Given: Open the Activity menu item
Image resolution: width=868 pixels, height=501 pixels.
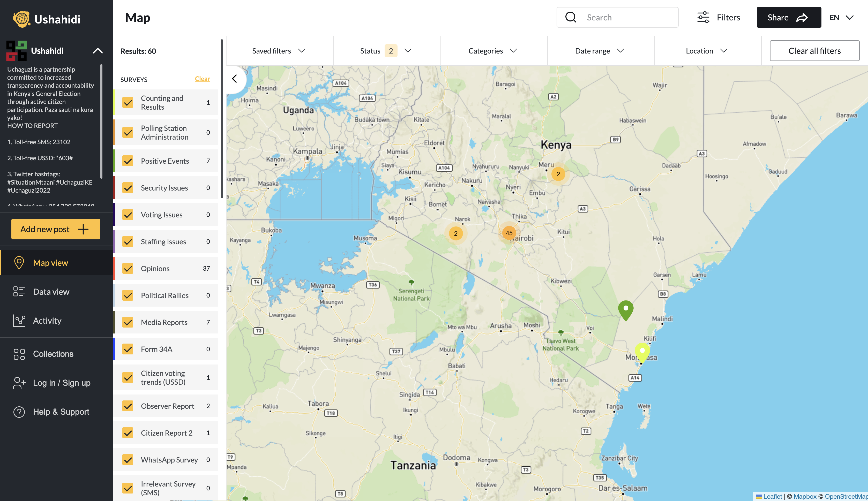Looking at the screenshot, I should pos(47,321).
